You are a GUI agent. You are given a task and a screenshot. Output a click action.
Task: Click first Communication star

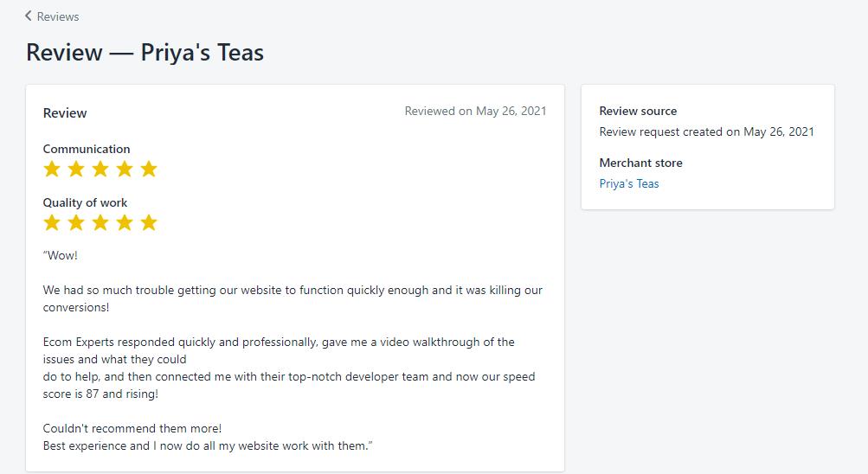coord(52,169)
